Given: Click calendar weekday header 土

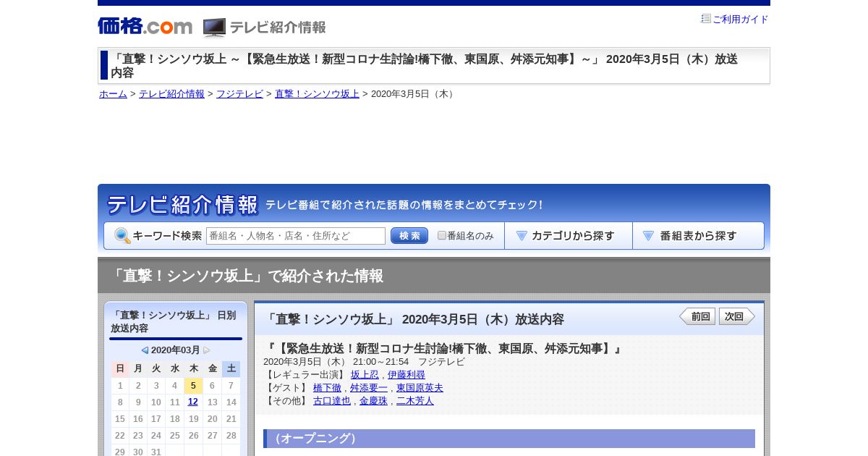Looking at the screenshot, I should 231,369.
